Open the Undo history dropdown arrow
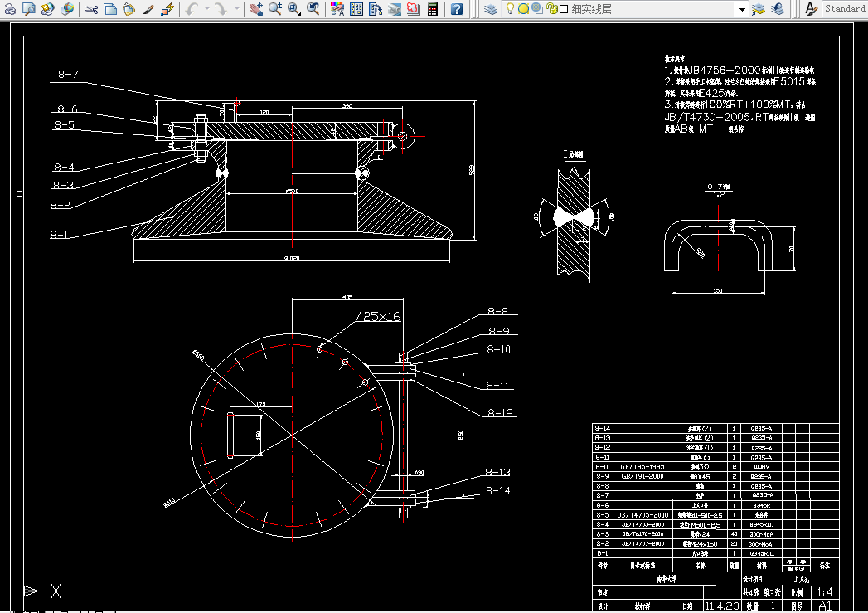Image resolution: width=868 pixels, height=613 pixels. pos(206,9)
